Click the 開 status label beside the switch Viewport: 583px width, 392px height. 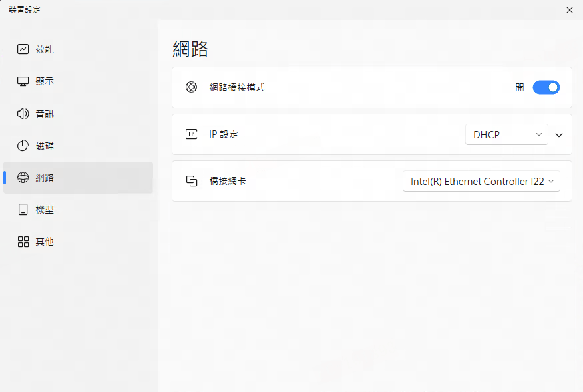(x=520, y=87)
